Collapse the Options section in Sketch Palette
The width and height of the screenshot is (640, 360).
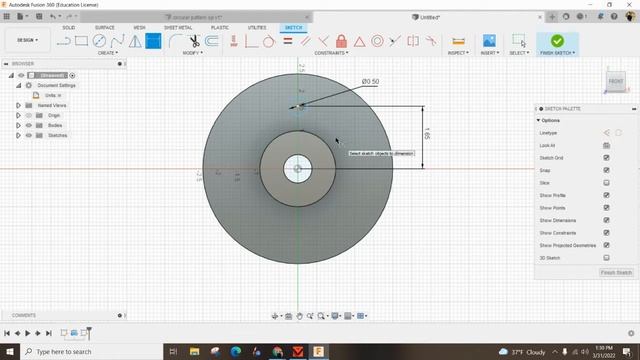click(x=538, y=120)
